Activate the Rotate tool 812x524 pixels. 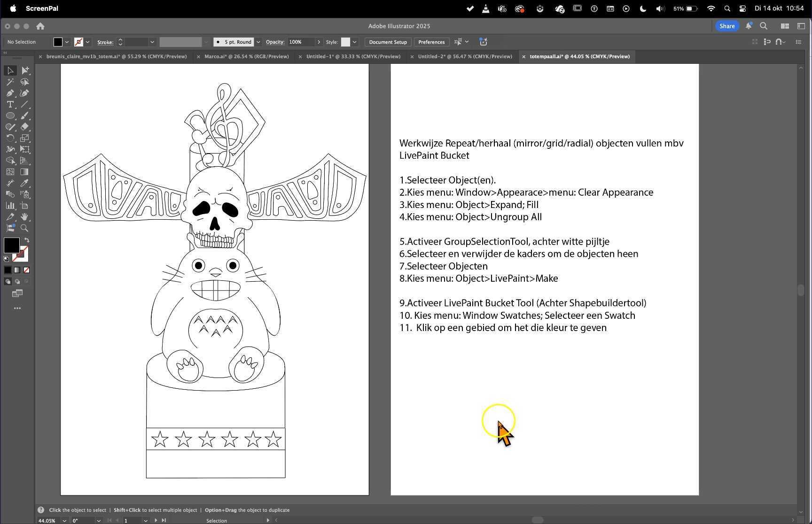[10, 138]
